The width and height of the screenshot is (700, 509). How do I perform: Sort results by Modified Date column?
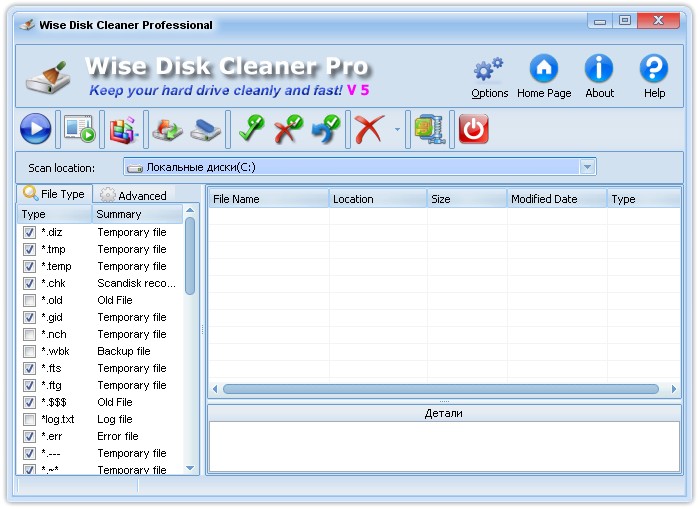(556, 199)
